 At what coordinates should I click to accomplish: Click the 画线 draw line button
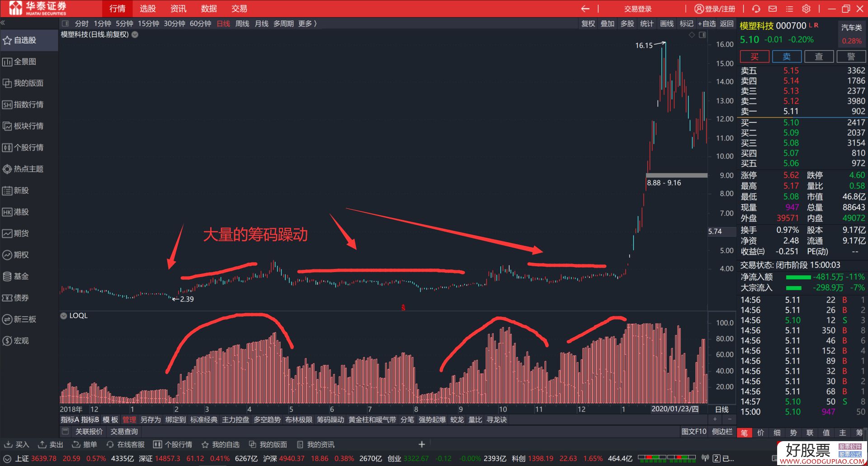point(666,24)
